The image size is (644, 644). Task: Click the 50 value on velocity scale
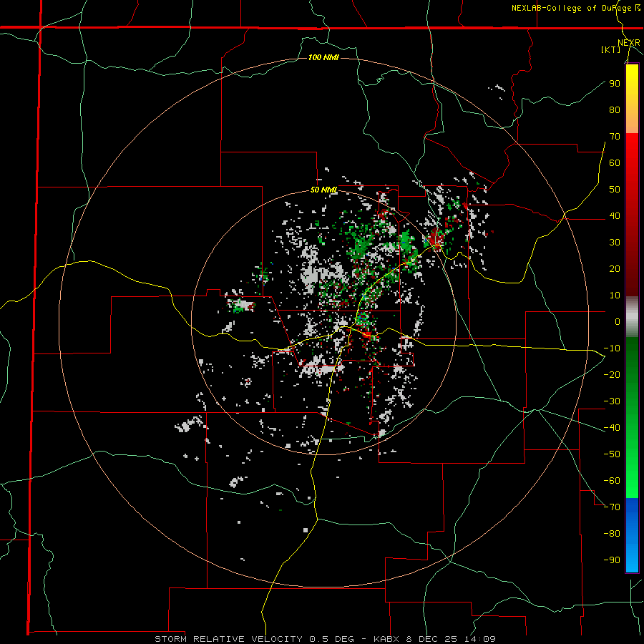pos(615,190)
